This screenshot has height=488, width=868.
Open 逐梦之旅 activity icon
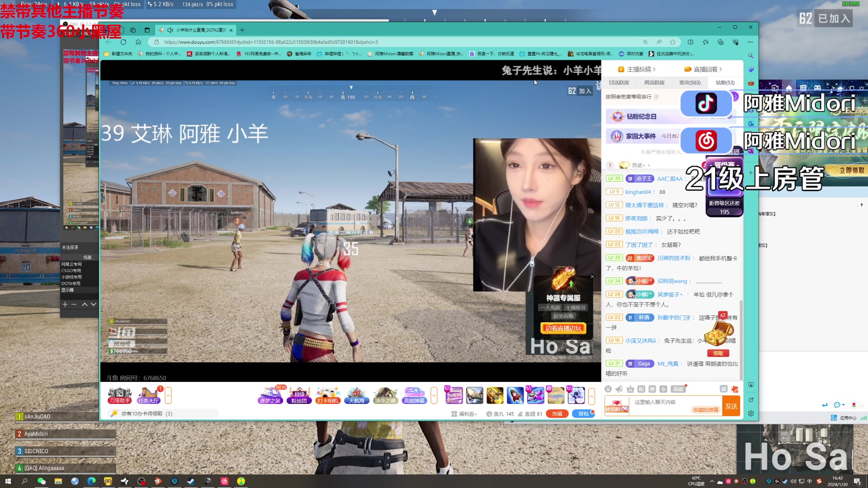(x=270, y=395)
